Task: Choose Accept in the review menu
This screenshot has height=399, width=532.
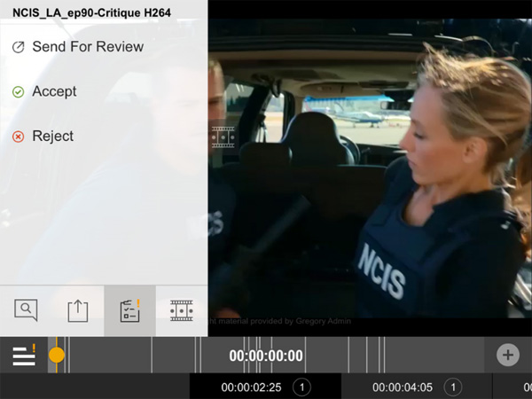Action: 54,91
